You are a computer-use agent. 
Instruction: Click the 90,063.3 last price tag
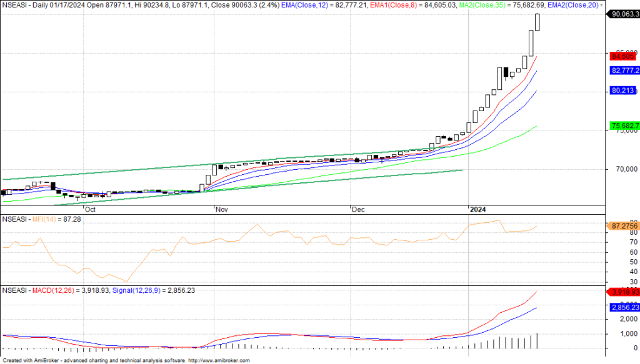tap(622, 14)
